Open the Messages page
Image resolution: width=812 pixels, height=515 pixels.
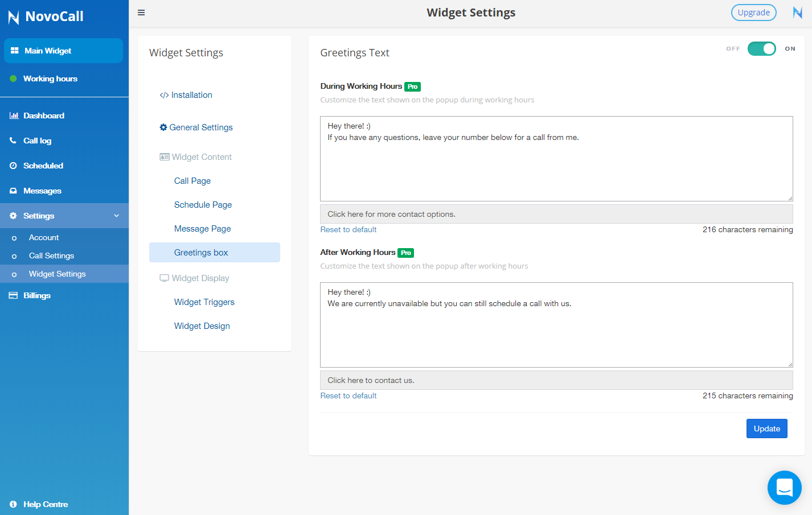(x=42, y=191)
